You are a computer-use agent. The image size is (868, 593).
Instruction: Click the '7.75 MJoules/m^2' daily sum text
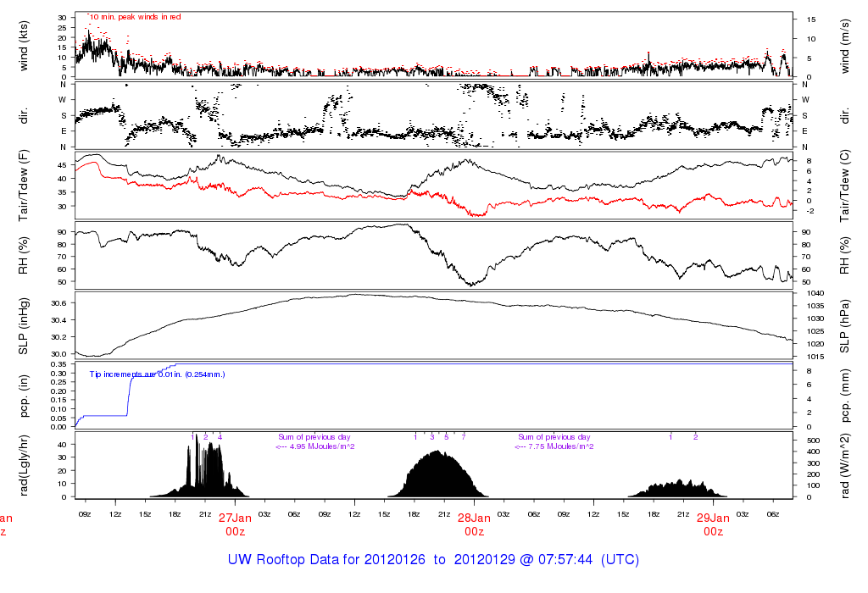pyautogui.click(x=561, y=446)
